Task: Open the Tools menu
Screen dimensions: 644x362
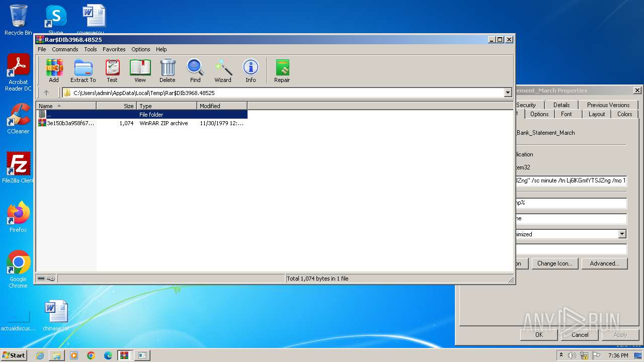Action: click(x=91, y=49)
